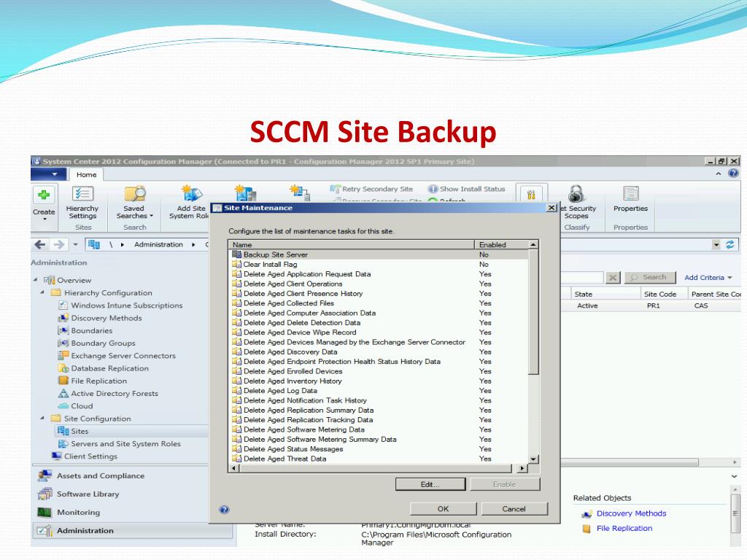Open the ribbon help icon
747x560 pixels.
734,174
